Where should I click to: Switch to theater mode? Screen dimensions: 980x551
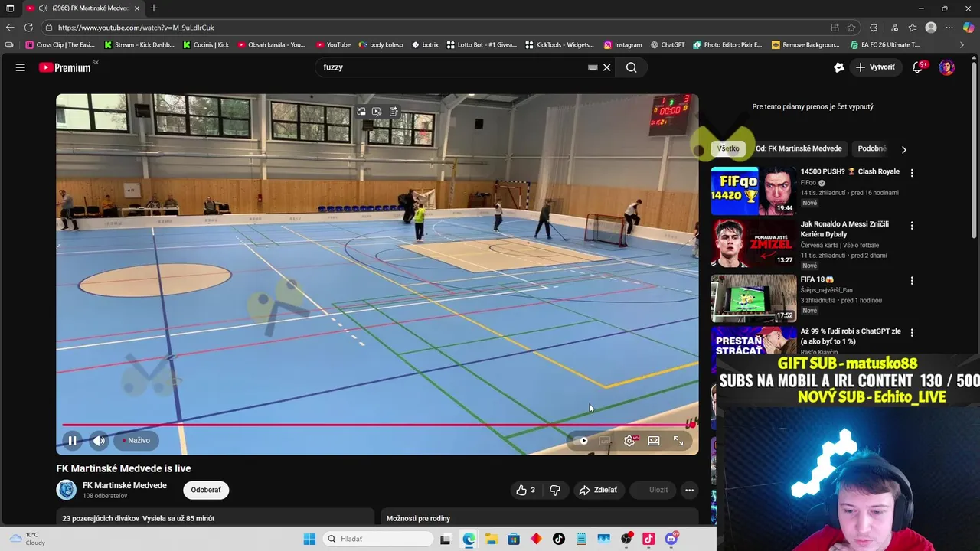coord(654,441)
